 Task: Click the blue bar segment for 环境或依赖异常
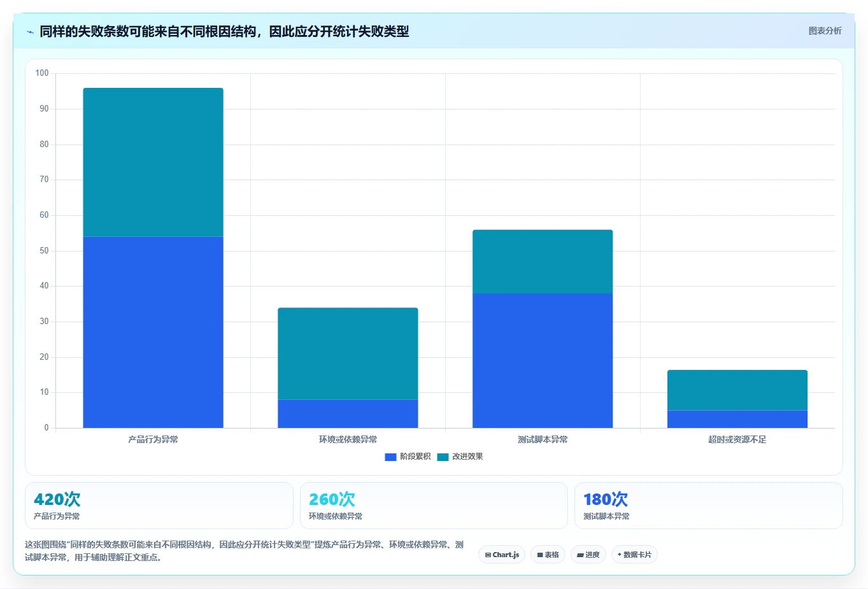(348, 413)
